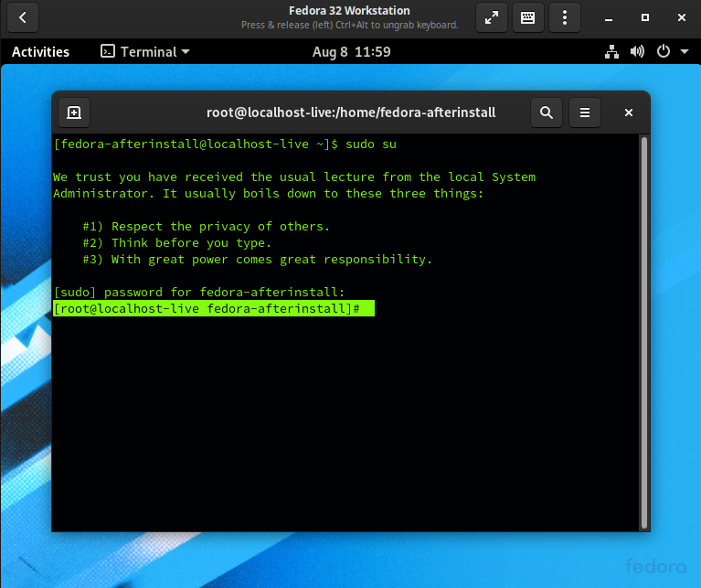This screenshot has height=588, width=701.
Task: Click the Terminal vertical scrollbar
Action: [x=644, y=333]
